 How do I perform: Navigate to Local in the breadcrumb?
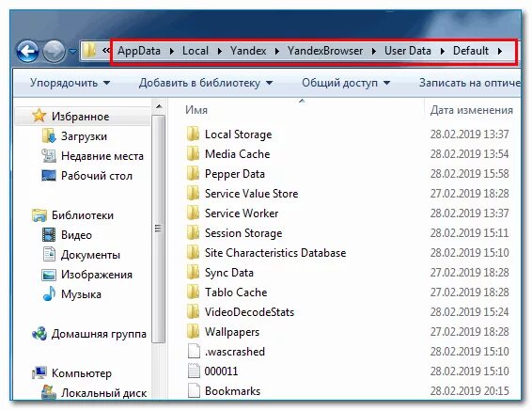click(196, 51)
